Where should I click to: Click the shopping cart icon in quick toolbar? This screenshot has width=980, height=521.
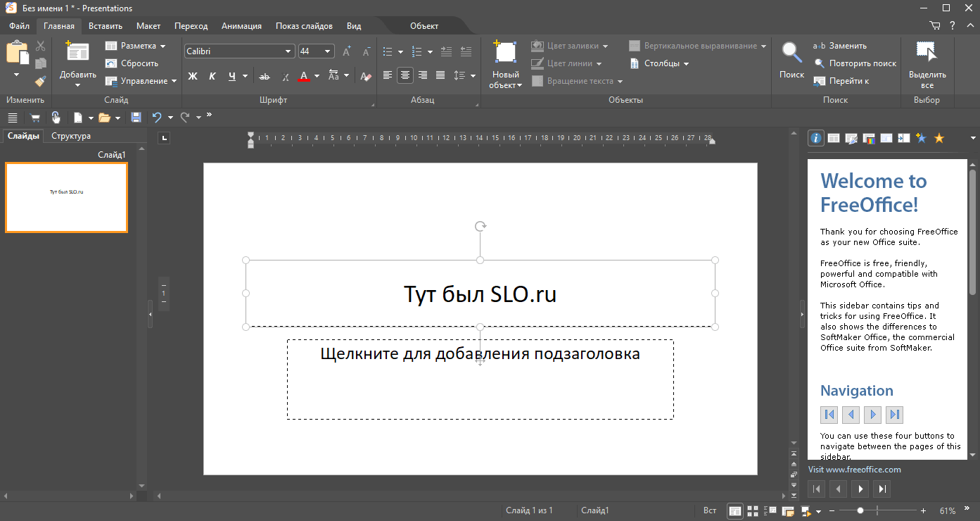[34, 117]
